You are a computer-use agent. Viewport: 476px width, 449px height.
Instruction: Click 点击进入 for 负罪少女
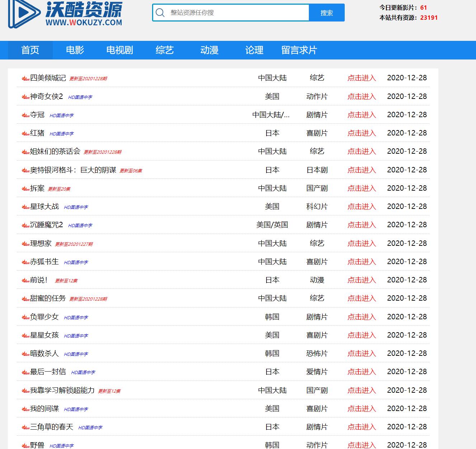tap(362, 317)
